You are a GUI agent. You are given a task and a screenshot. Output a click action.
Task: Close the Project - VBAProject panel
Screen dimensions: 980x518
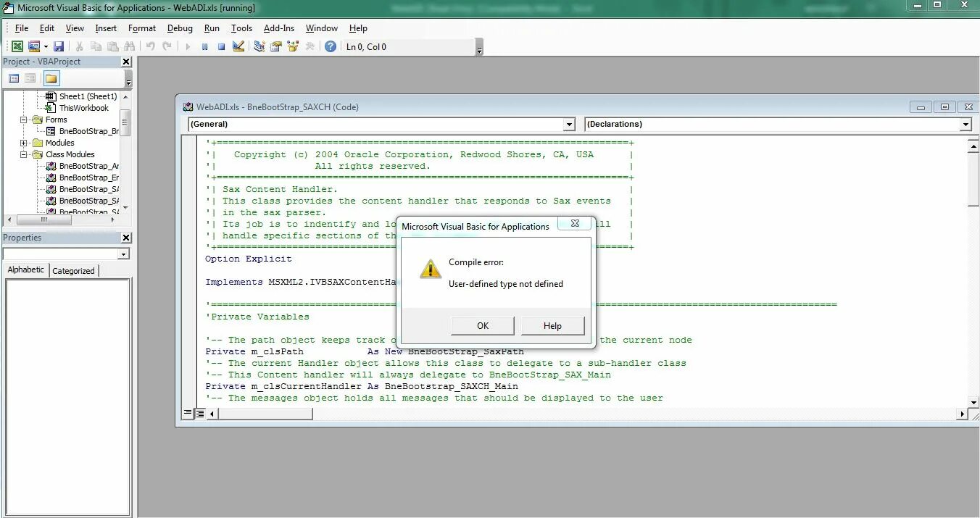click(126, 62)
